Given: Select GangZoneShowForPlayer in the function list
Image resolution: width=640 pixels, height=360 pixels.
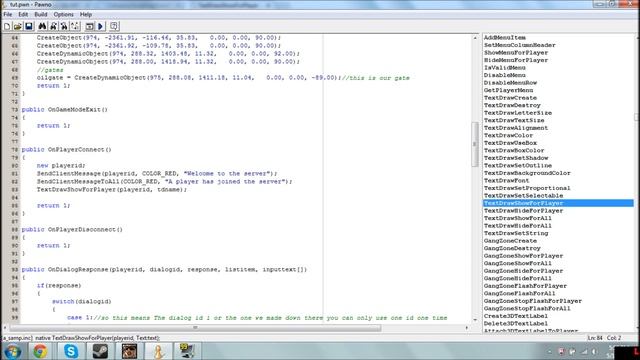Looking at the screenshot, I should (x=523, y=256).
